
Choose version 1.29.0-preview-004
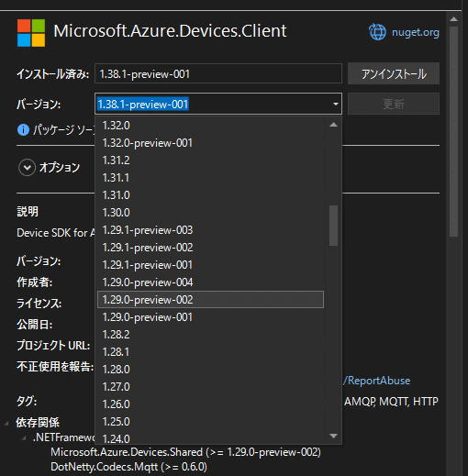click(x=210, y=282)
